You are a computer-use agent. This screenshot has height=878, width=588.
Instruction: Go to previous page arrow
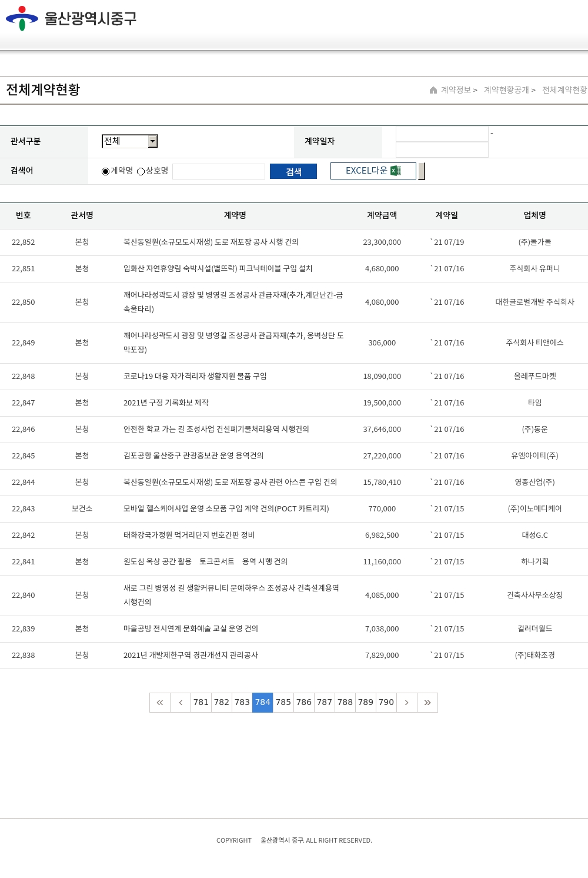[181, 703]
